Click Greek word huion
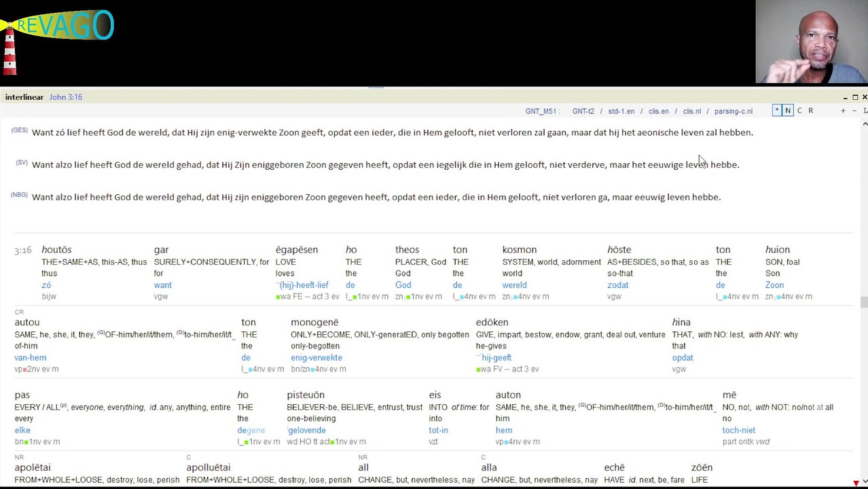 [778, 250]
